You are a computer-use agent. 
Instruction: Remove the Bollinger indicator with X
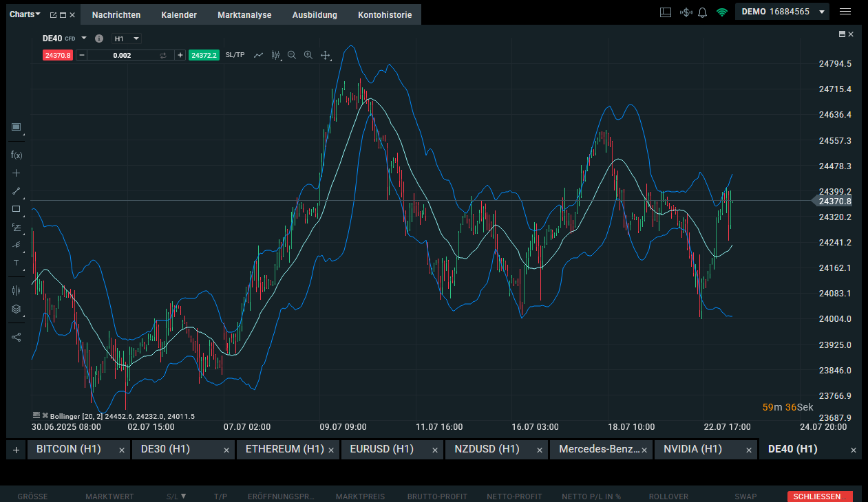45,415
